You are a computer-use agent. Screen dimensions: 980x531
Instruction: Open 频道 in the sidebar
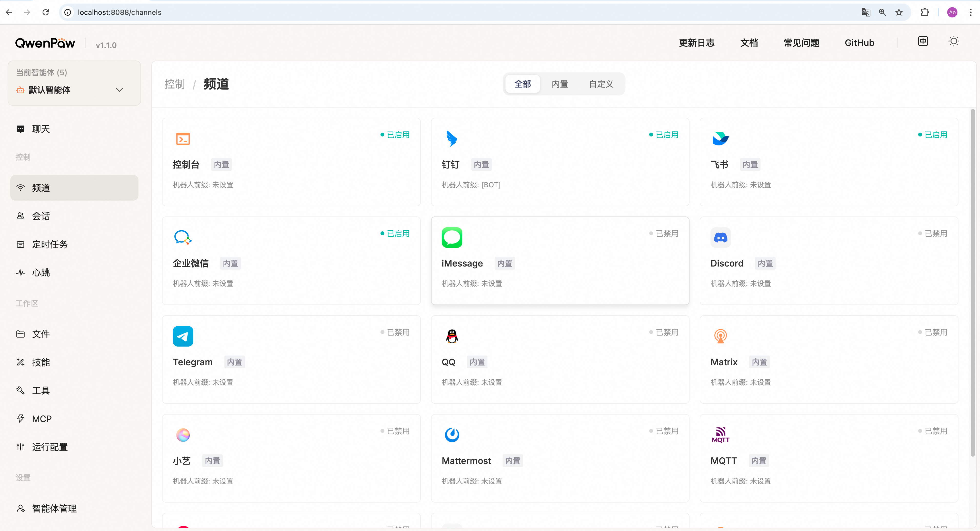[x=74, y=188]
